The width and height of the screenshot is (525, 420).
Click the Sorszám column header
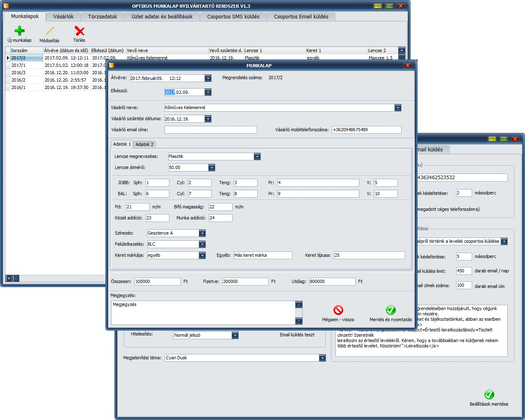(27, 50)
